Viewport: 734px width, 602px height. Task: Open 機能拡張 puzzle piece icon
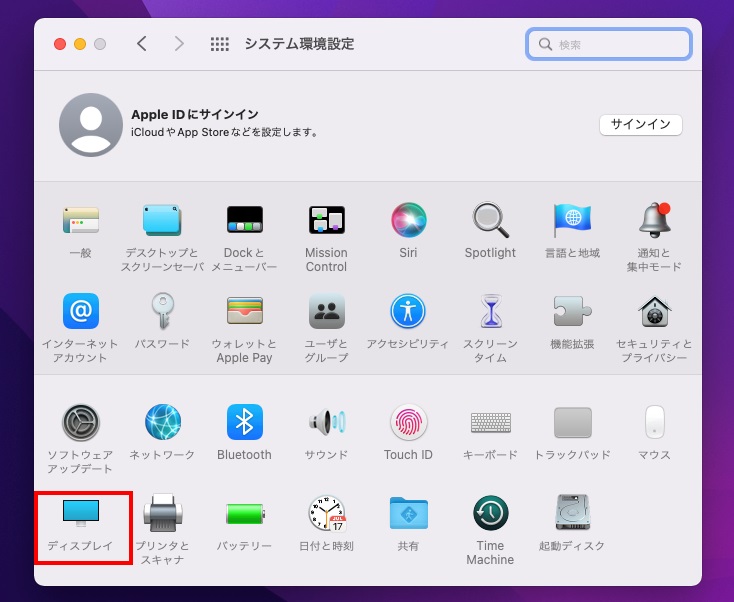click(x=572, y=311)
